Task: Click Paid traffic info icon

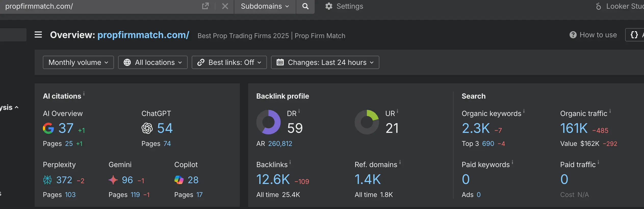Action: (598, 162)
